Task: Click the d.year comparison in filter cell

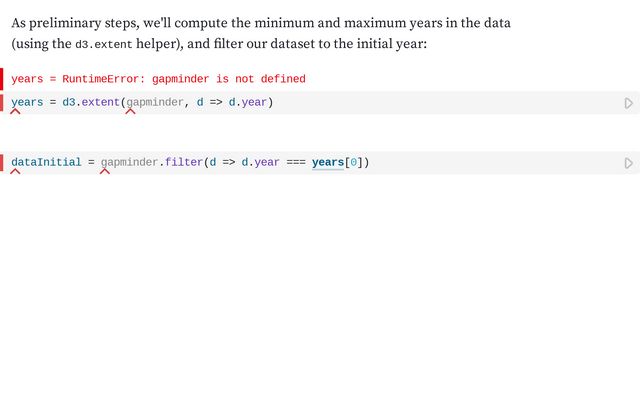Action: (260, 162)
